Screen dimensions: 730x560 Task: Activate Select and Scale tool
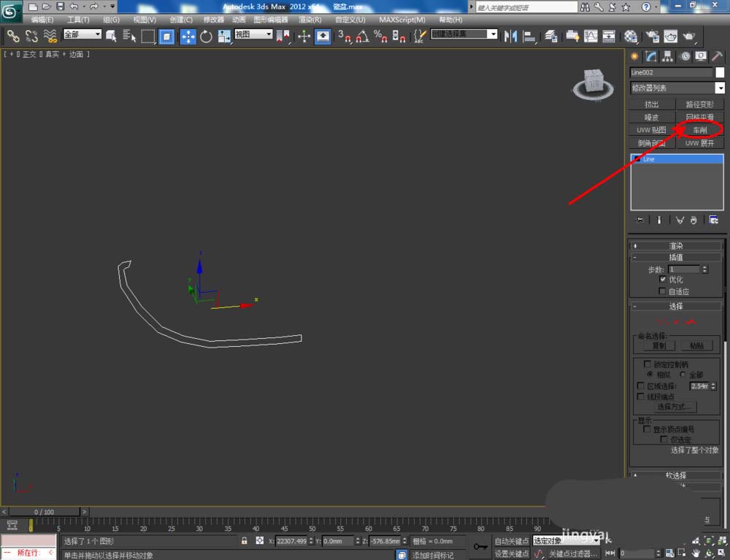[x=224, y=37]
